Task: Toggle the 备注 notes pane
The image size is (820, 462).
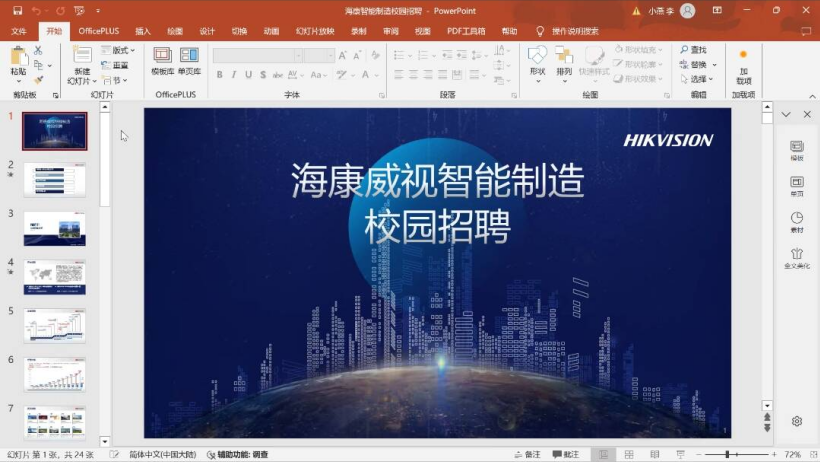Action: click(x=527, y=454)
